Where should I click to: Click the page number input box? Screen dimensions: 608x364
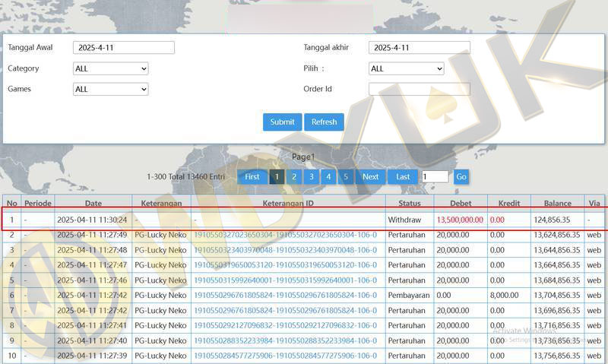435,177
